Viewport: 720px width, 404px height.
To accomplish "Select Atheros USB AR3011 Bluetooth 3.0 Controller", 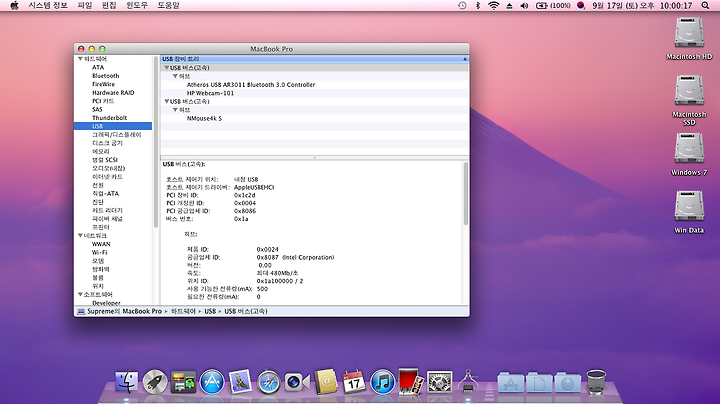I will click(251, 84).
